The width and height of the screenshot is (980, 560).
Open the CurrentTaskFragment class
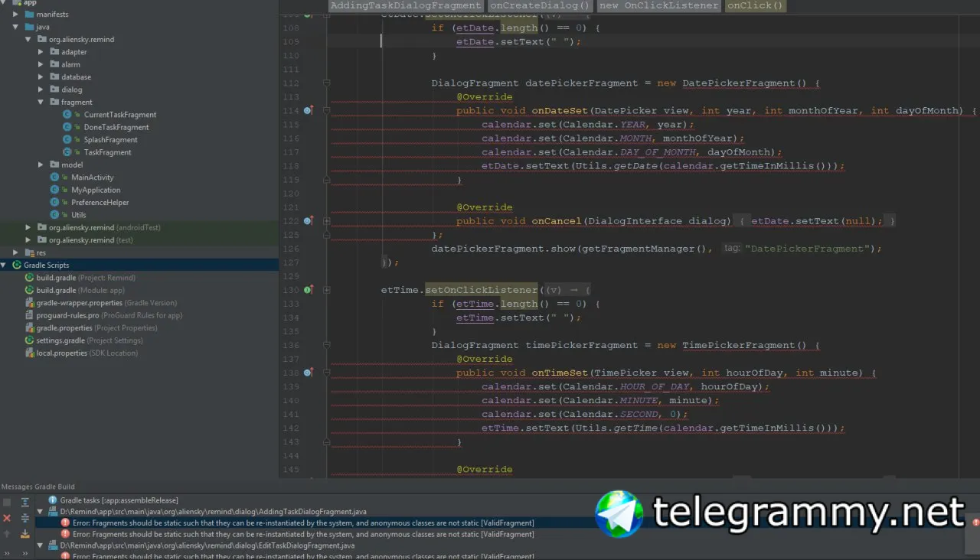pyautogui.click(x=120, y=115)
